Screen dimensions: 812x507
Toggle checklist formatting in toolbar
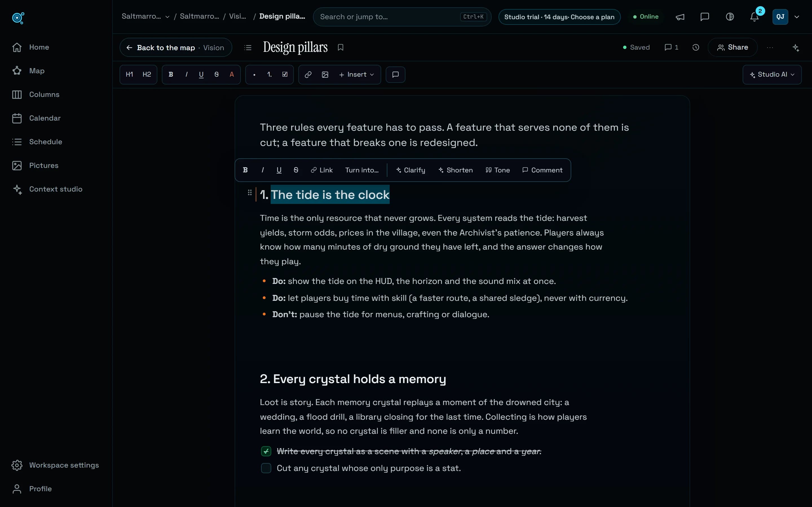pos(285,74)
